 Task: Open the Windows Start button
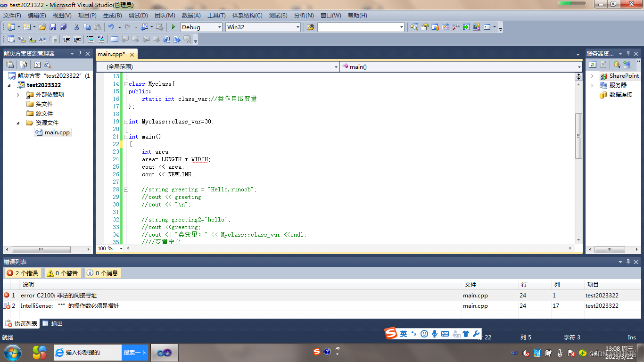coord(13,352)
